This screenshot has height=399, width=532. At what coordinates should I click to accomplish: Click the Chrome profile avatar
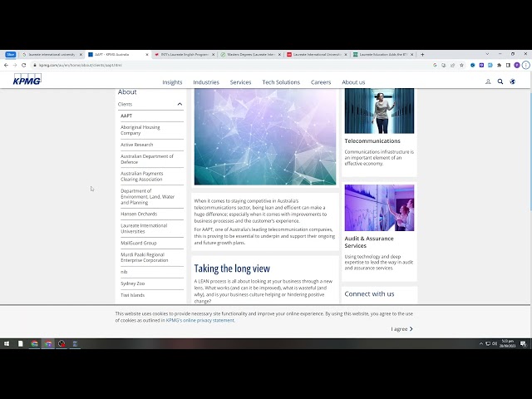pos(517,65)
